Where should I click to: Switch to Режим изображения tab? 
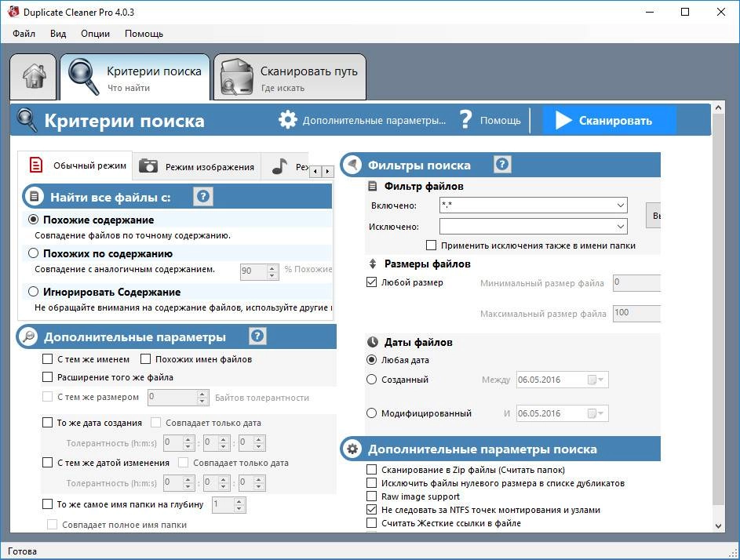197,166
